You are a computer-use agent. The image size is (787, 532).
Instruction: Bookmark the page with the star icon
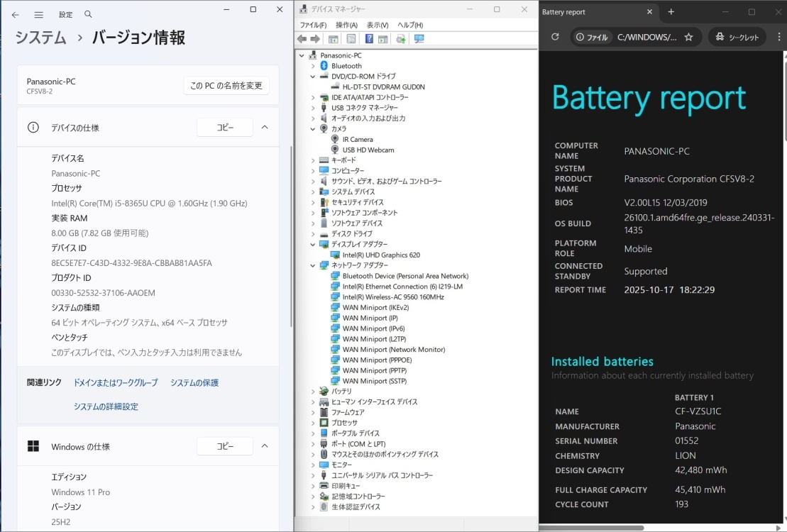tap(688, 37)
